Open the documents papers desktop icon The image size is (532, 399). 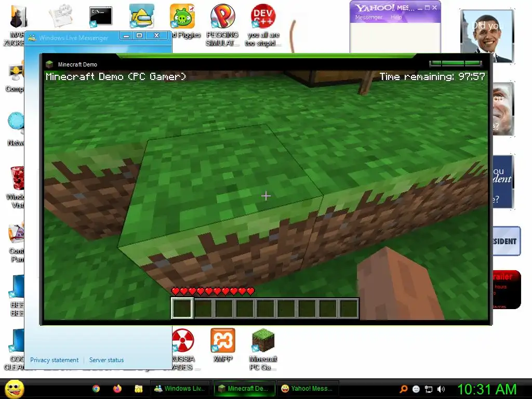click(61, 16)
